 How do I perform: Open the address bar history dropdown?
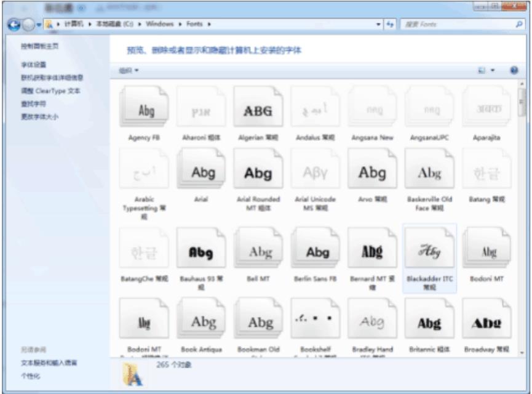pyautogui.click(x=378, y=24)
